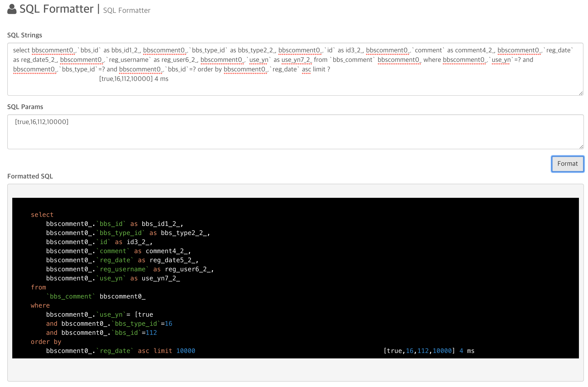Click the Formatted SQL section label
This screenshot has height=387, width=588.
30,176
